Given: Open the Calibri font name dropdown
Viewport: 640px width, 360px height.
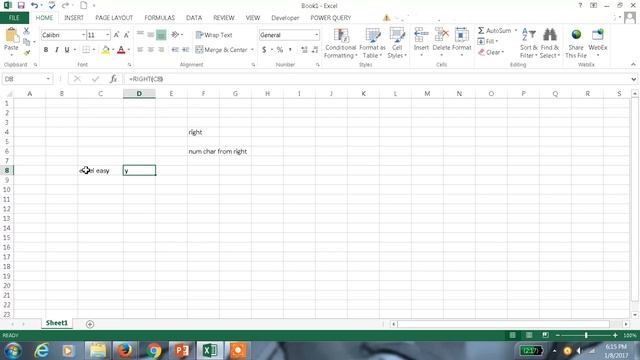Looking at the screenshot, I should coord(83,35).
